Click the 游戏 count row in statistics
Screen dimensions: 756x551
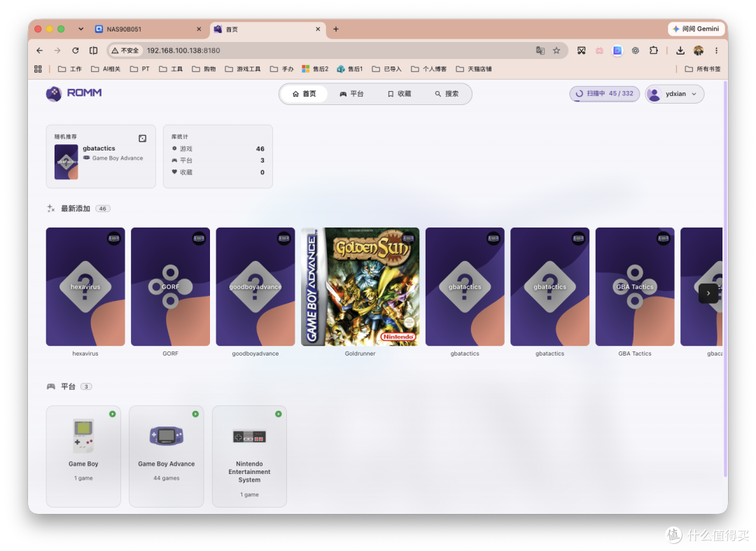coord(218,148)
